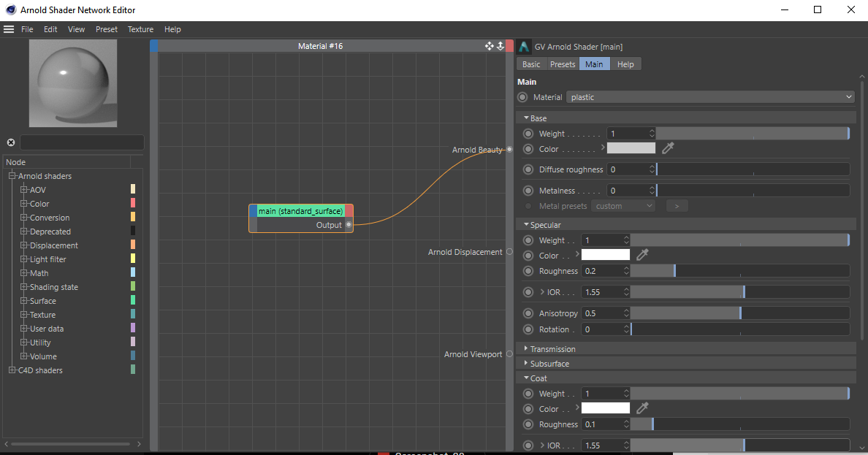
Task: Open the hamburger menu icon top-left
Action: pyautogui.click(x=9, y=29)
